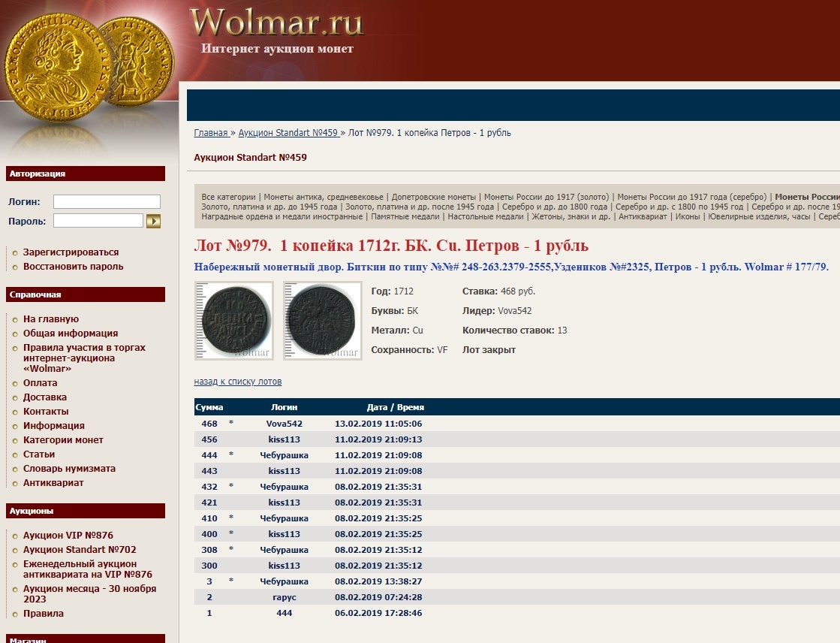Open the first coin photo thumbnail
This screenshot has width=840, height=643.
(x=233, y=321)
